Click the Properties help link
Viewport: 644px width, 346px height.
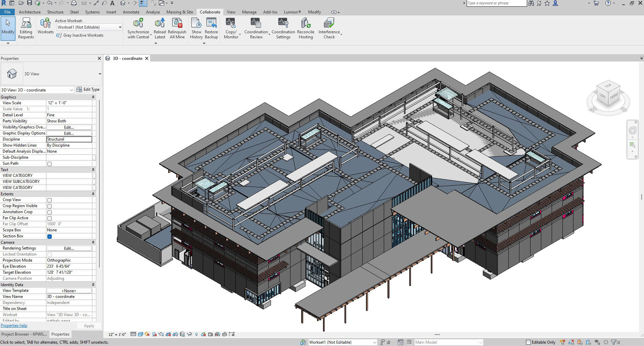pyautogui.click(x=14, y=325)
